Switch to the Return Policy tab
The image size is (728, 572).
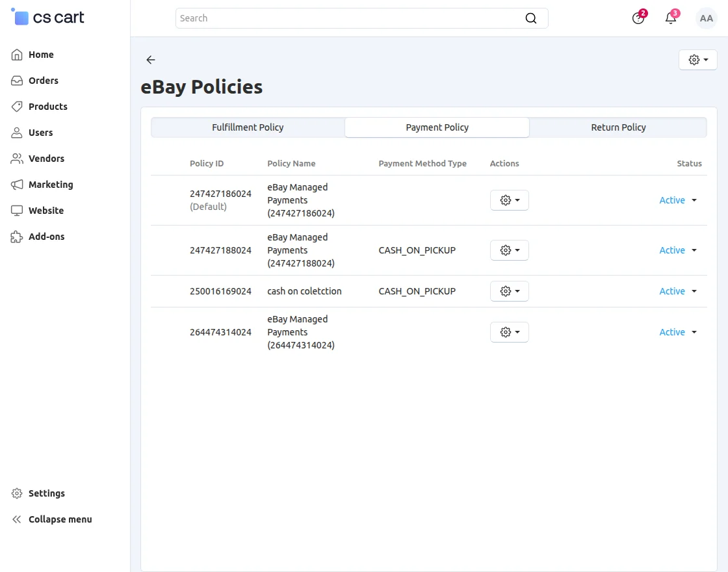point(618,127)
